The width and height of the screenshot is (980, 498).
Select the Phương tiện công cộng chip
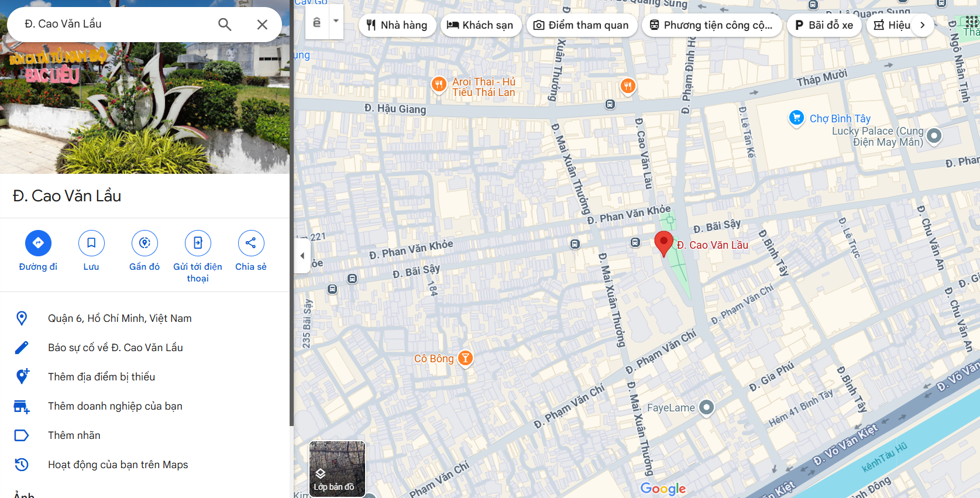coord(711,25)
